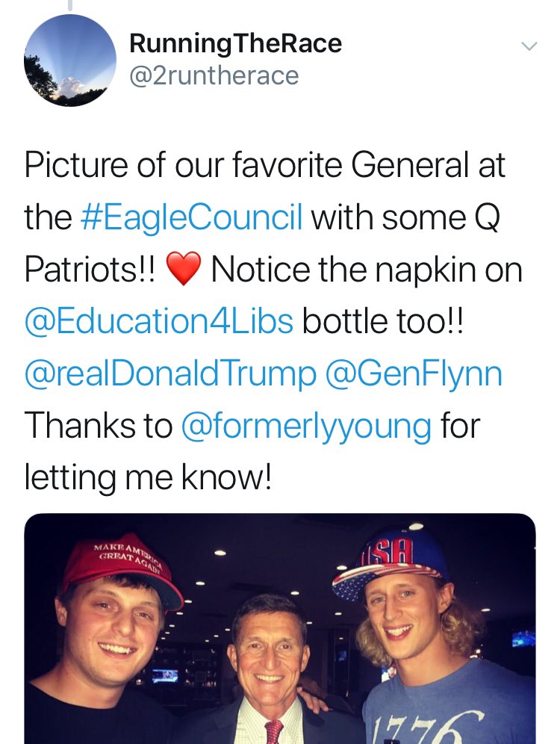Click the words "Thanks to" in tweet

click(x=97, y=425)
